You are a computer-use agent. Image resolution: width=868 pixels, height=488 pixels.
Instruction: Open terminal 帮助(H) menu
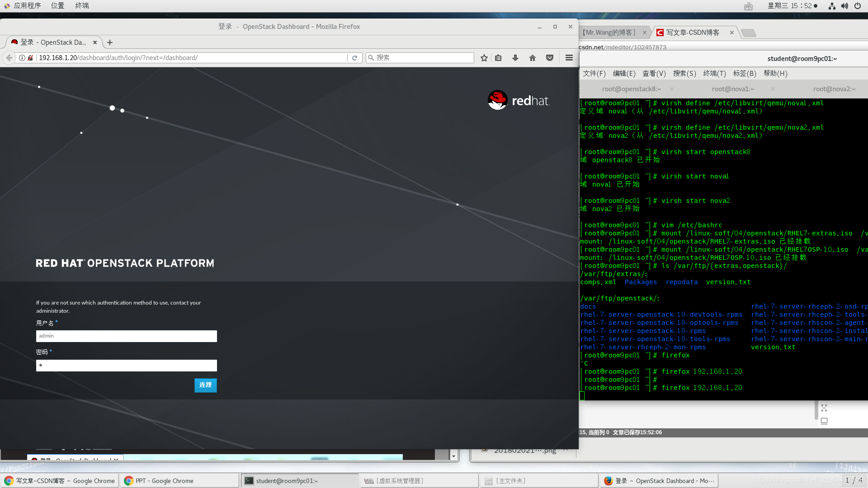click(775, 74)
